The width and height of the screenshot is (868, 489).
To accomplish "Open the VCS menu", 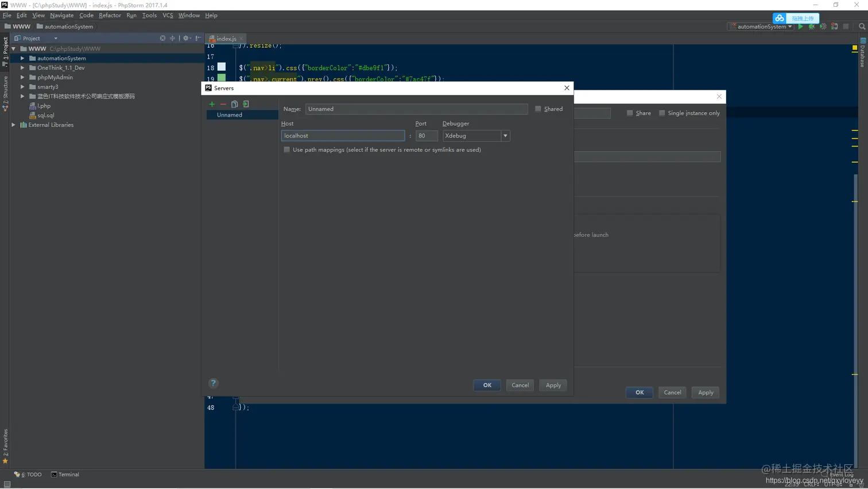I will [168, 16].
